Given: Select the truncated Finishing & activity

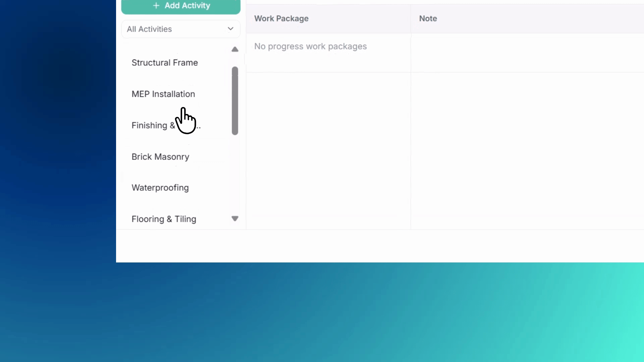Looking at the screenshot, I should 166,126.
